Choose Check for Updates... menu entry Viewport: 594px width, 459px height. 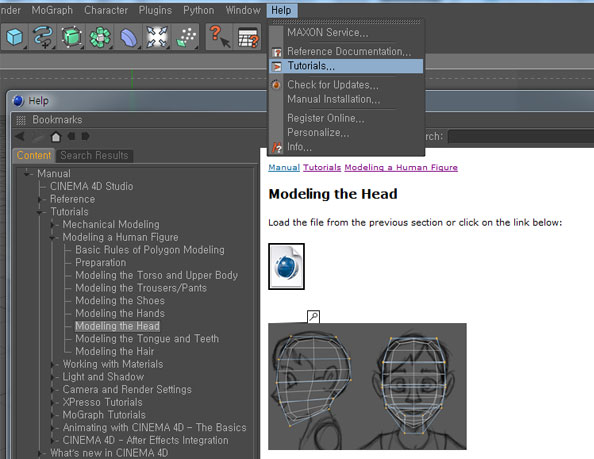coord(346,85)
